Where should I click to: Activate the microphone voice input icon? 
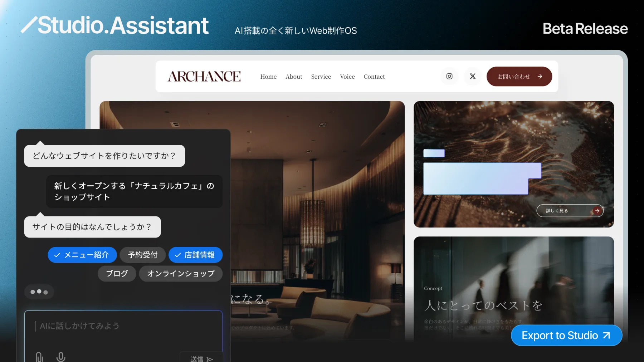tap(61, 357)
